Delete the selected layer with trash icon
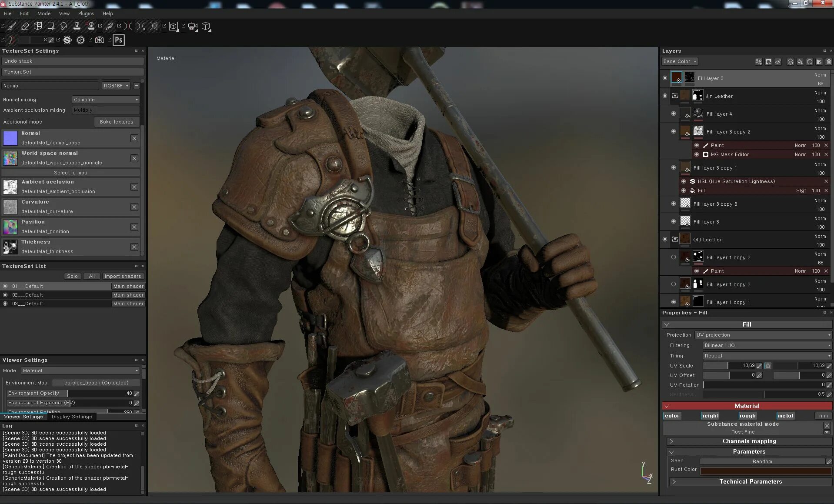The height and width of the screenshot is (504, 834). pyautogui.click(x=829, y=62)
